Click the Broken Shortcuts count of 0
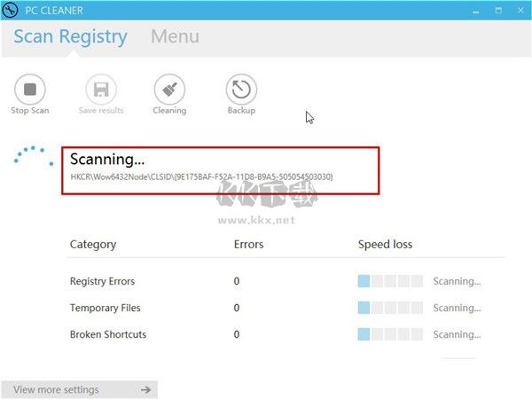The width and height of the screenshot is (532, 399). click(237, 334)
